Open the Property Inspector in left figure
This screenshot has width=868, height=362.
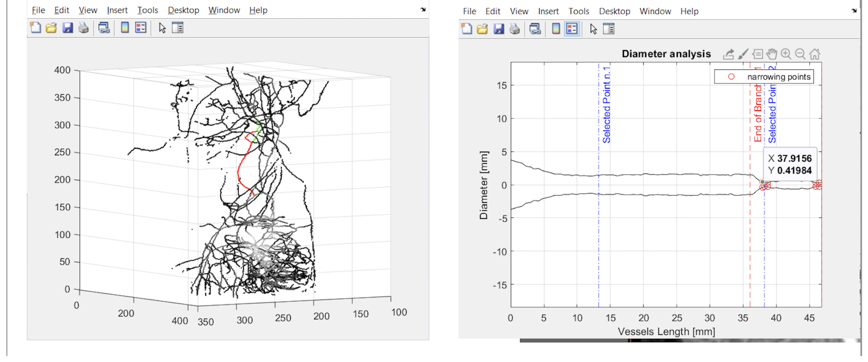[178, 28]
